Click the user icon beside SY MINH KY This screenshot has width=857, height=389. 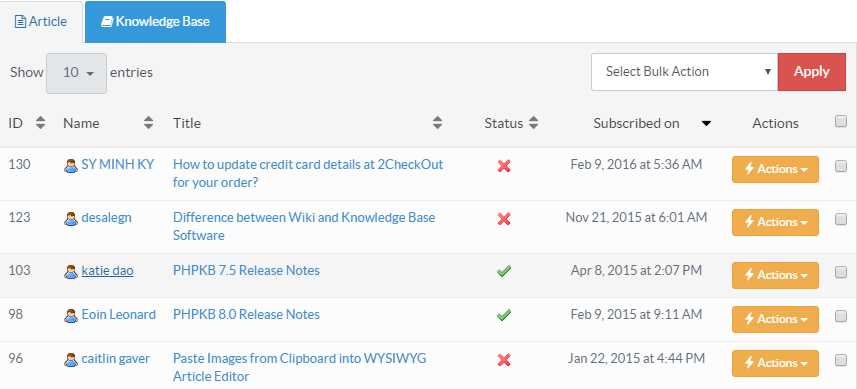tap(71, 166)
